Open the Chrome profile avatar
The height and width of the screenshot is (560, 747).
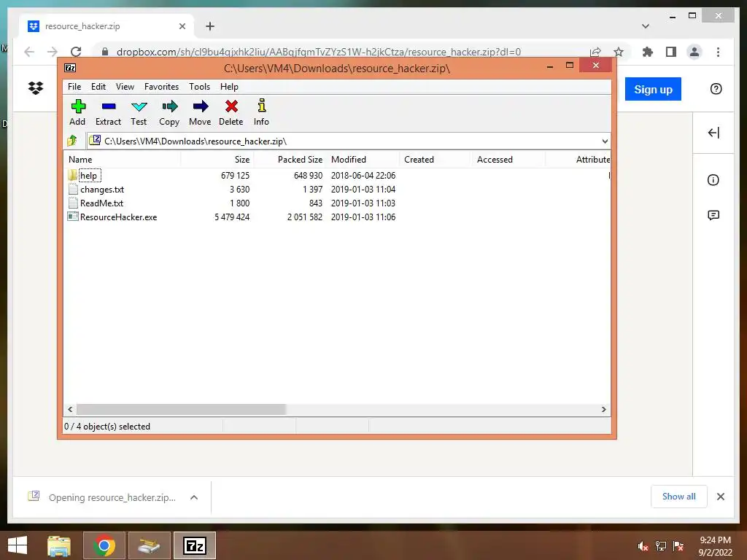[694, 52]
